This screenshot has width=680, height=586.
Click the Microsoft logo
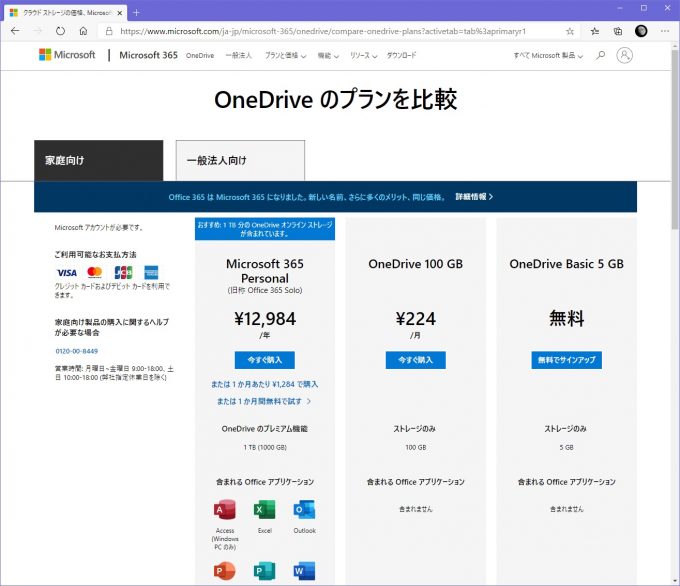67,55
